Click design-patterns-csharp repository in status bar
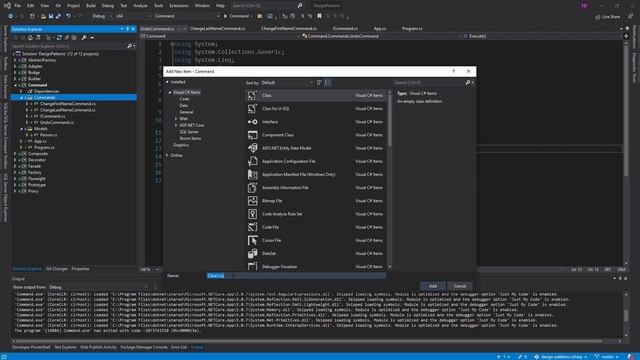Image resolution: width=640 pixels, height=360 pixels. click(x=560, y=357)
